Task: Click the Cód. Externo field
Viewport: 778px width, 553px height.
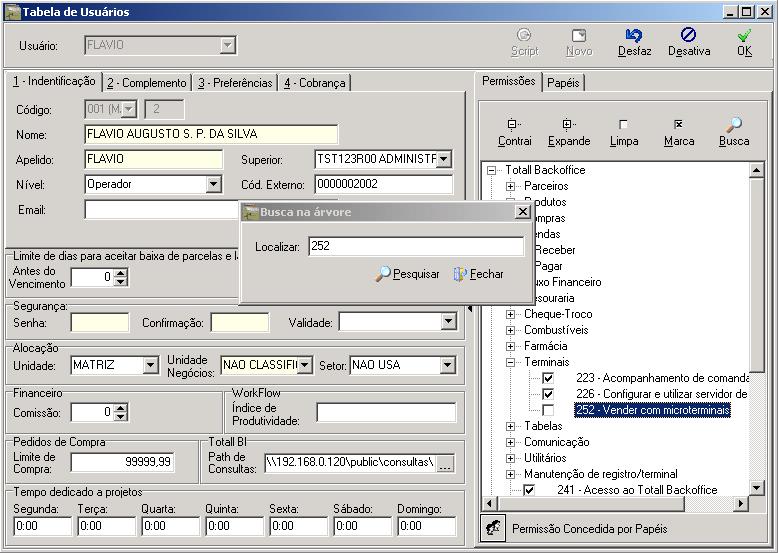Action: 384,184
